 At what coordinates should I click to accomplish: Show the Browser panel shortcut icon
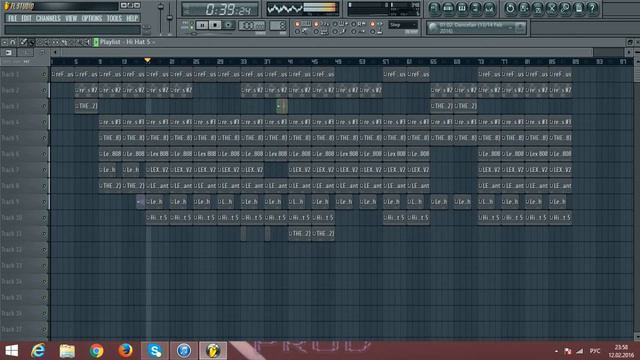point(476,8)
